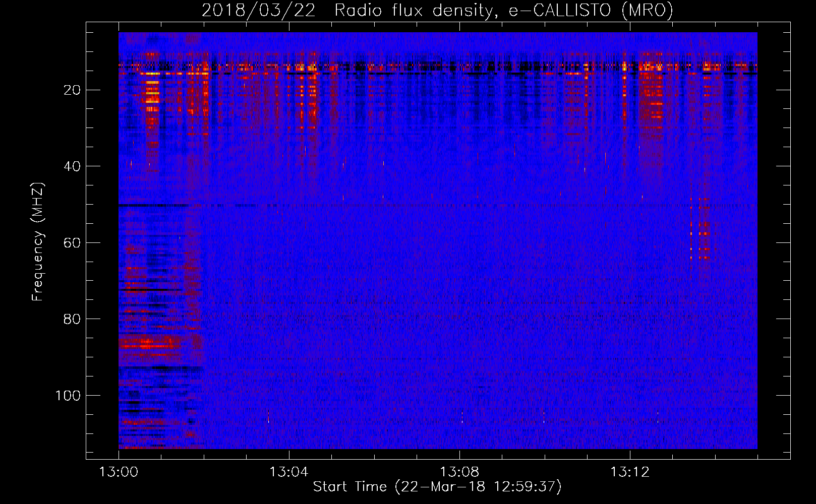Click the 13:00 time tick label
Viewport: 816px width, 504px height.
pyautogui.click(x=119, y=472)
